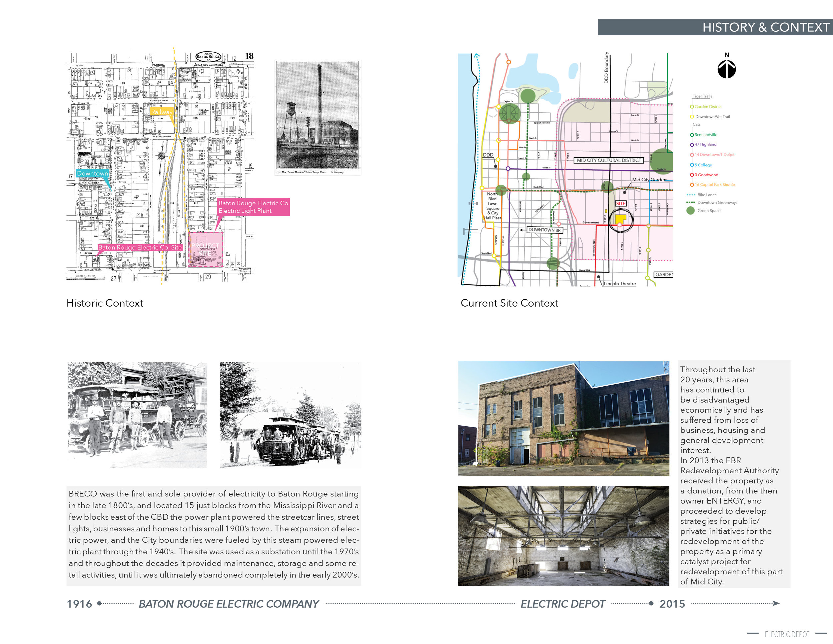Click the 1916 timeline year
The width and height of the screenshot is (833, 644).
[x=79, y=604]
